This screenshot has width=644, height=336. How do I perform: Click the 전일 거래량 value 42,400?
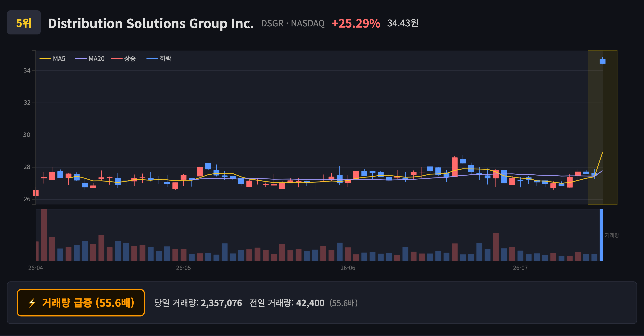pos(310,303)
